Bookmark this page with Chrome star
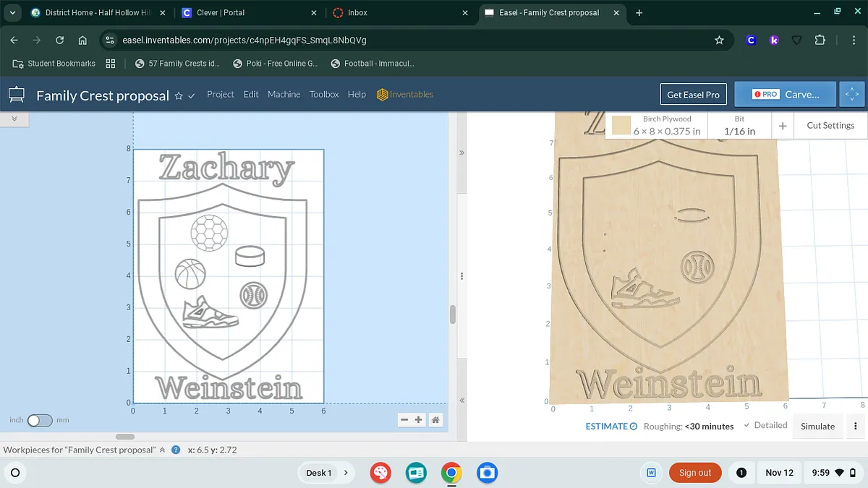The width and height of the screenshot is (868, 488). (x=719, y=40)
